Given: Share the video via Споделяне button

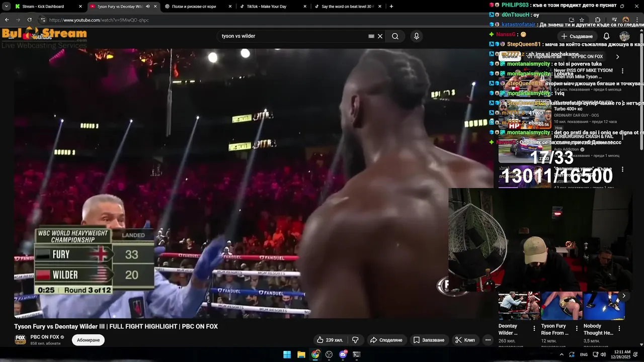Looking at the screenshot, I should coord(386,340).
